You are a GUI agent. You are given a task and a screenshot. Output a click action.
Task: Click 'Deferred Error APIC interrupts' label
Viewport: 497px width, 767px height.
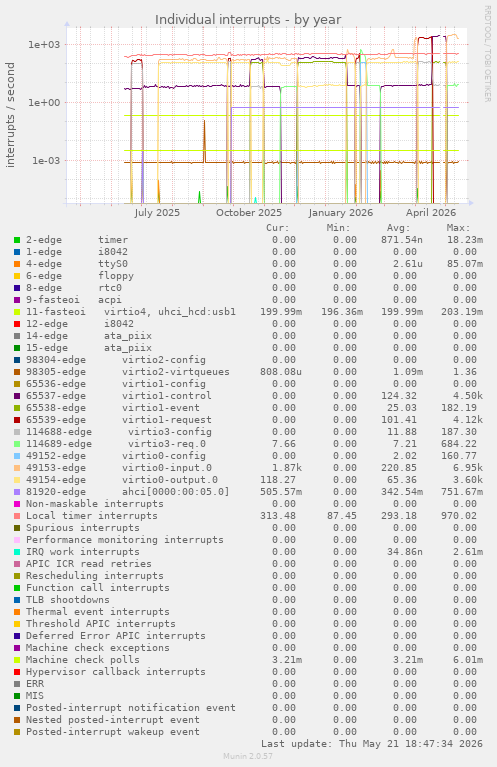tap(116, 636)
